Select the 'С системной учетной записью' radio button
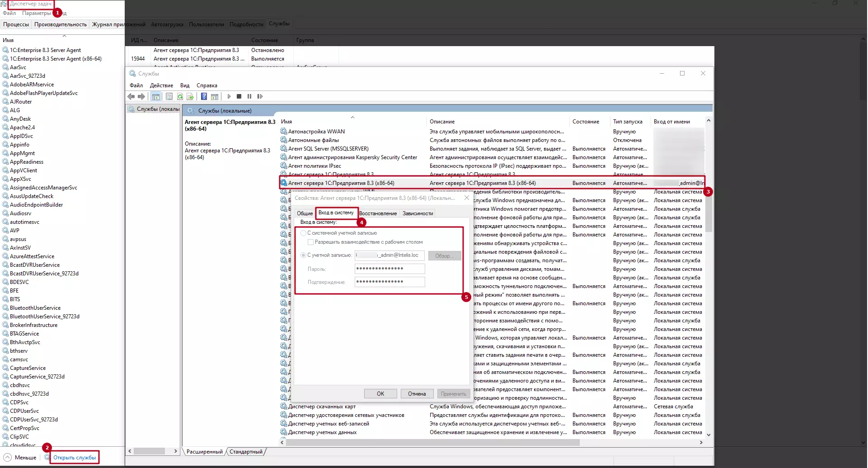 (x=304, y=233)
